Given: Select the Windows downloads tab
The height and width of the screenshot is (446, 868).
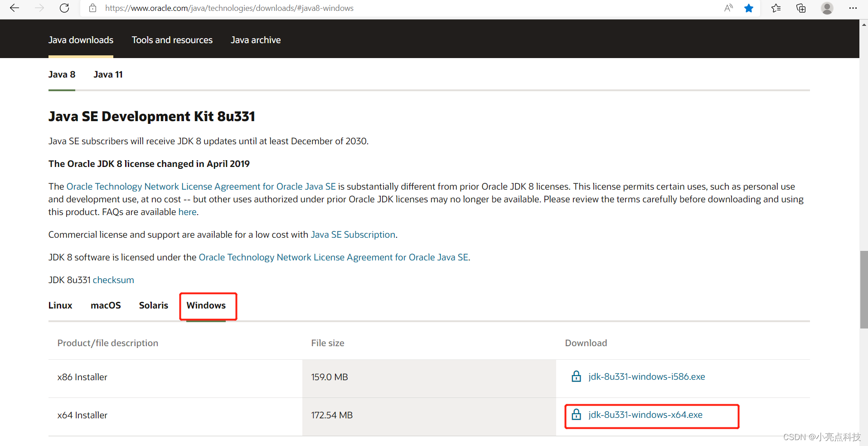Looking at the screenshot, I should (x=206, y=305).
